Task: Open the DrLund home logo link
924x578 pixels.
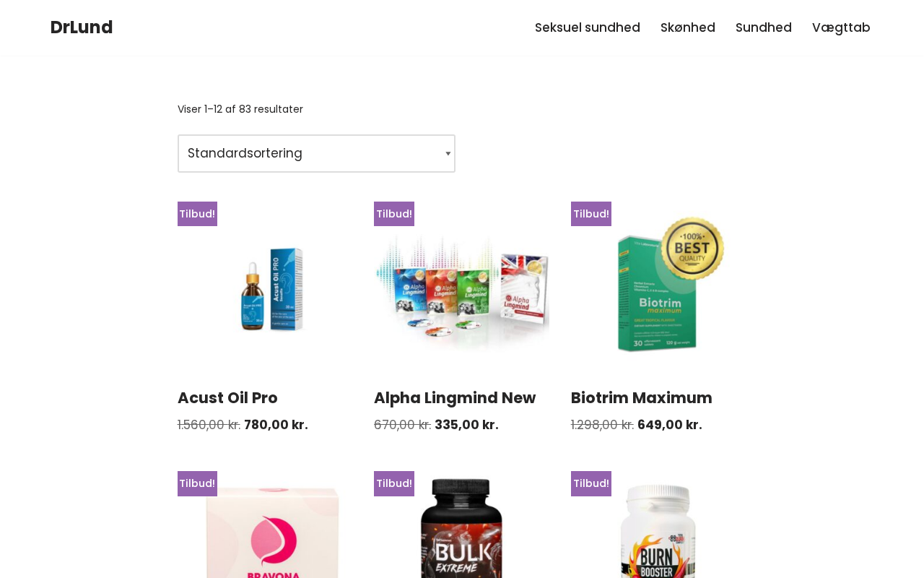Action: pos(82,27)
